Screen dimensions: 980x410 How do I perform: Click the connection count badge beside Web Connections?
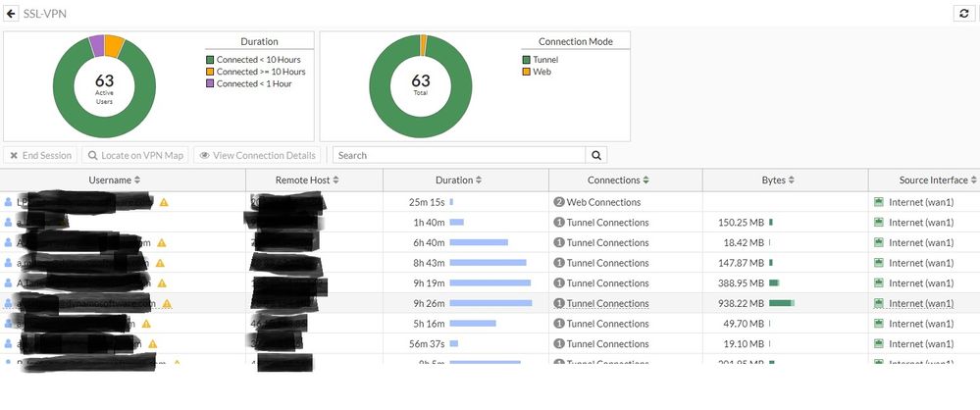coord(558,202)
